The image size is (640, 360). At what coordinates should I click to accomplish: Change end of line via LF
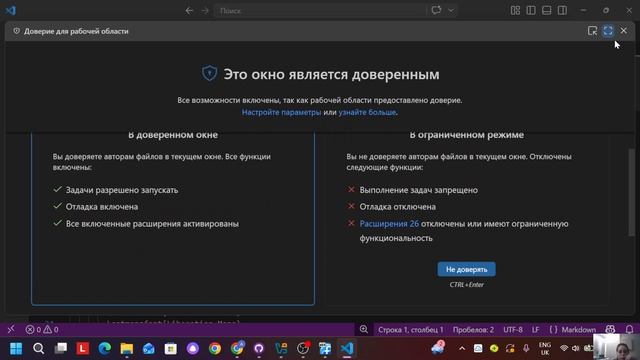pos(536,329)
